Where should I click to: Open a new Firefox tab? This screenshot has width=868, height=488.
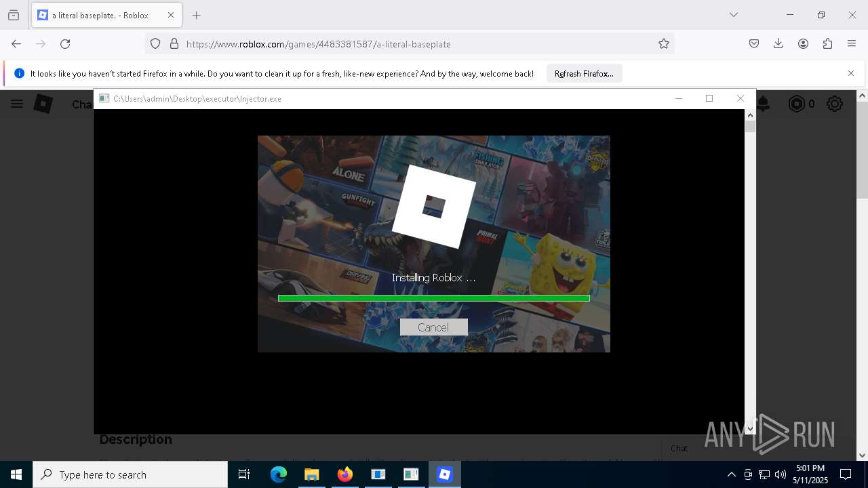tap(196, 15)
